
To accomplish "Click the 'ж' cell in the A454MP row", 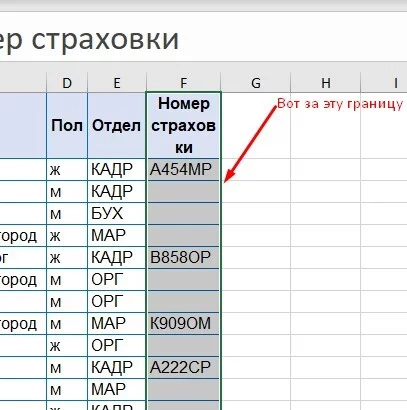I will click(67, 170).
